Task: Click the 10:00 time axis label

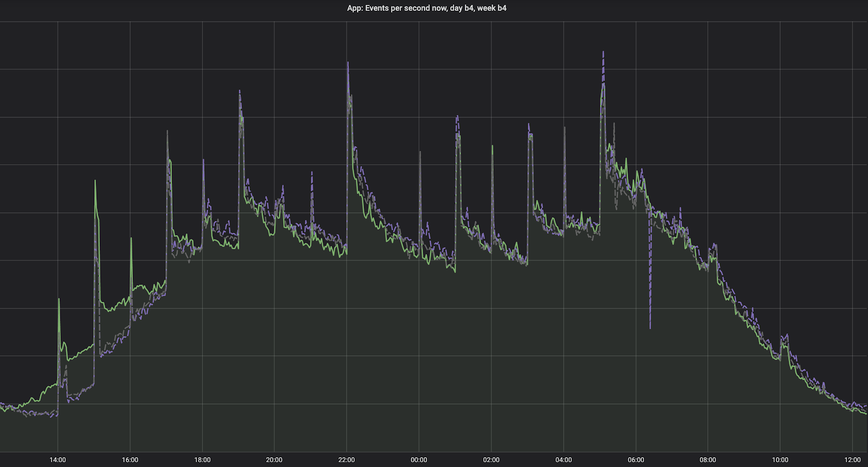Action: (x=780, y=460)
